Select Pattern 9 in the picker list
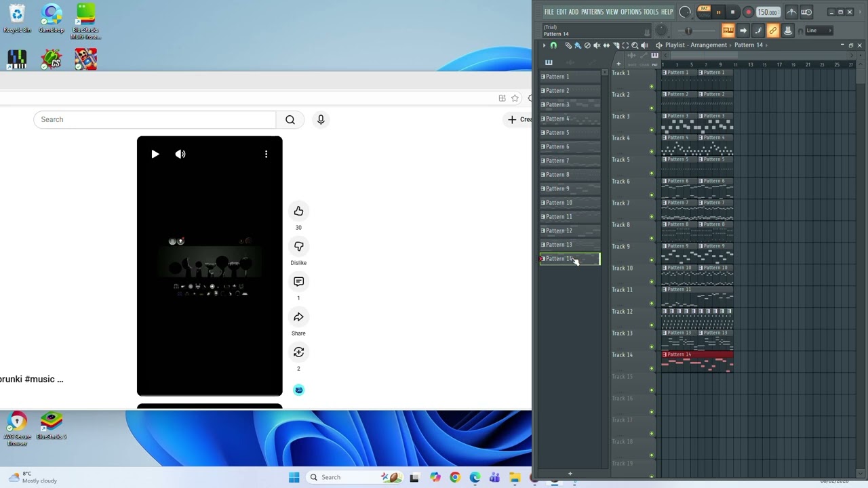 570,188
